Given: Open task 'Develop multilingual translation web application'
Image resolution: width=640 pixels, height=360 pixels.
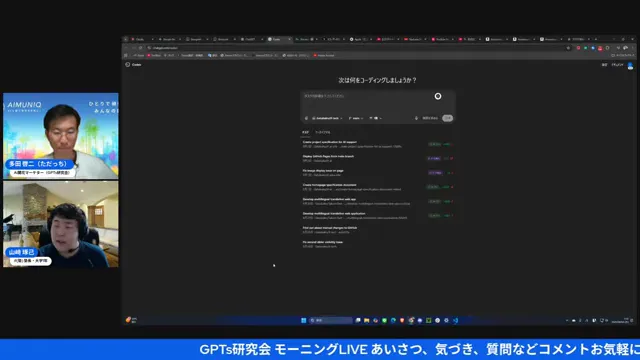Looking at the screenshot, I should pyautogui.click(x=378, y=216).
